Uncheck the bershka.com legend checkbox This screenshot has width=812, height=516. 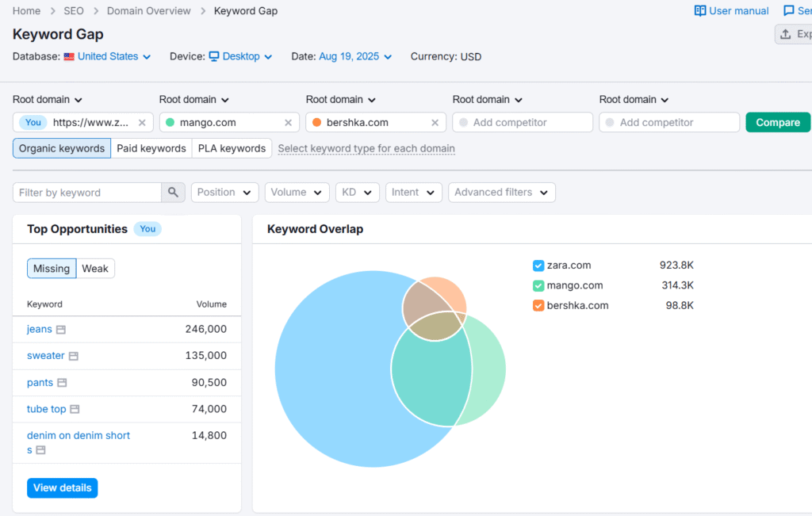538,306
